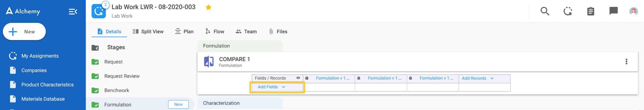Toggle eye icon in Fields / Records
Viewport: 644px width, 110px height.
[x=298, y=78]
